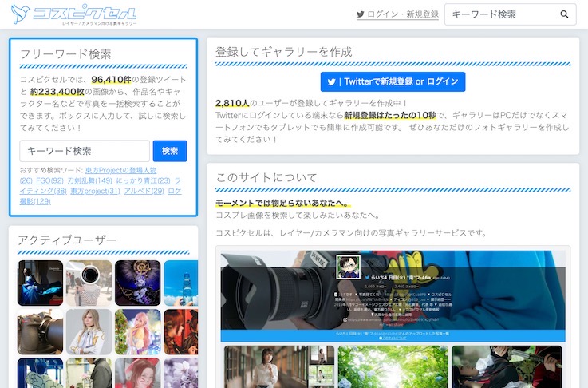The height and width of the screenshot is (388, 588).
Task: Open the glasses avatar in gallery preview
Action: [347, 267]
